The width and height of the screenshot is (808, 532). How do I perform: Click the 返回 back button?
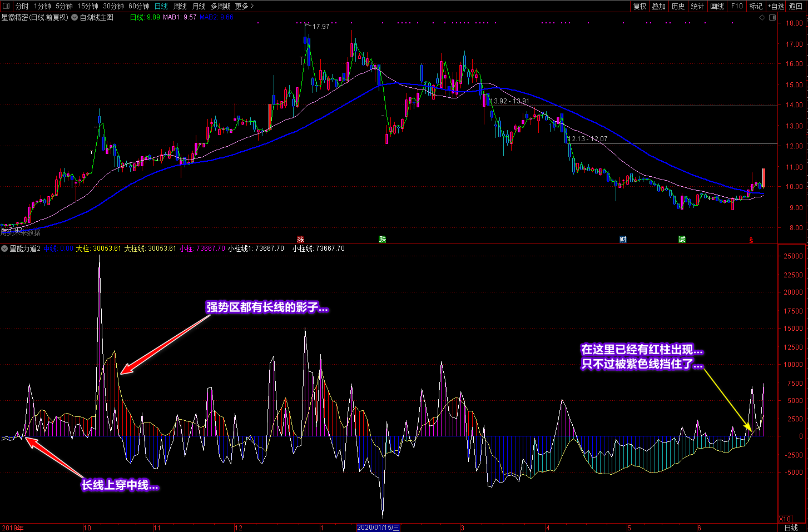pos(796,6)
